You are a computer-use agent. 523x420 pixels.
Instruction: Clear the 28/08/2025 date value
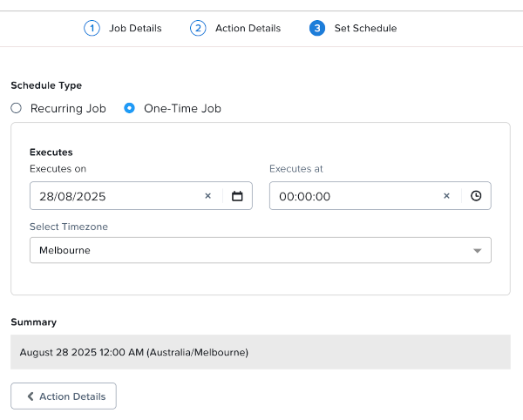[207, 196]
